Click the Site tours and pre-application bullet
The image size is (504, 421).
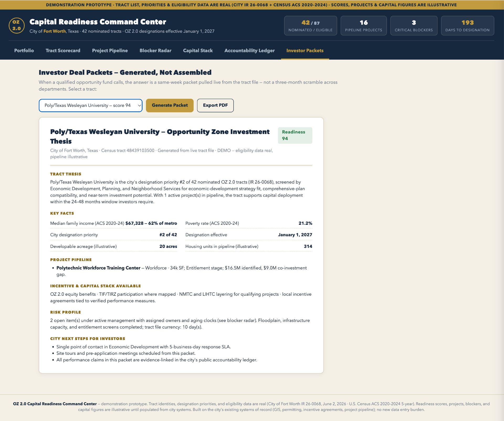tap(126, 354)
